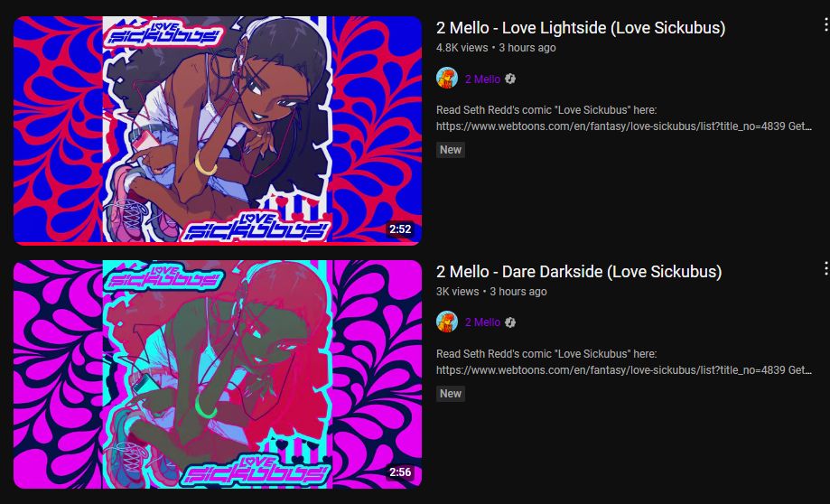The width and height of the screenshot is (830, 504).
Task: Click 2 Mello avatar under Dare Darkside
Action: (x=447, y=322)
